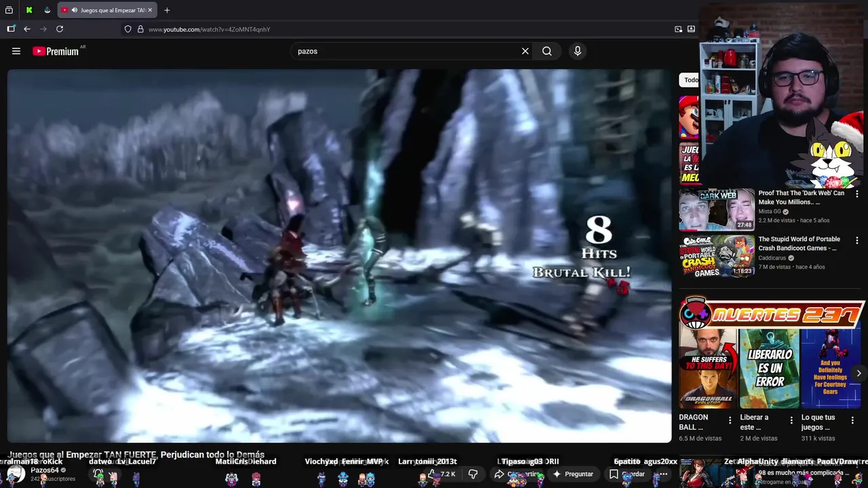This screenshot has height=488, width=868.
Task: Mute the tab via its speaker icon
Action: (74, 10)
